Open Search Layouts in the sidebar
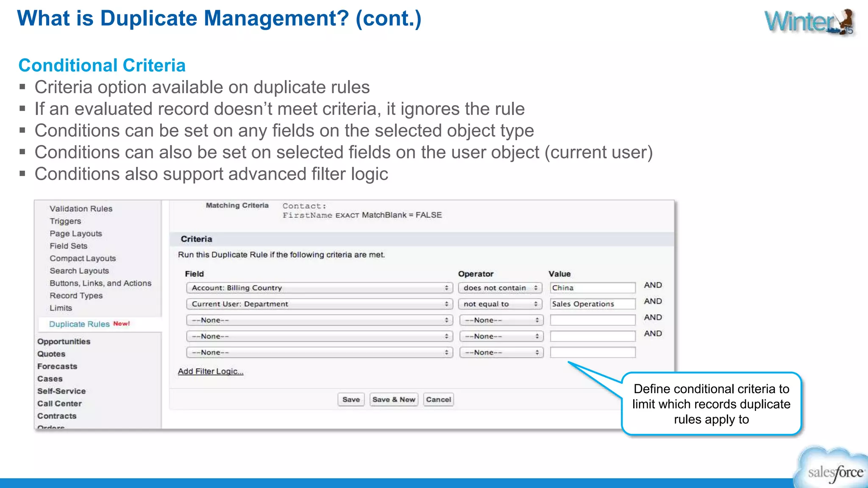 click(79, 271)
